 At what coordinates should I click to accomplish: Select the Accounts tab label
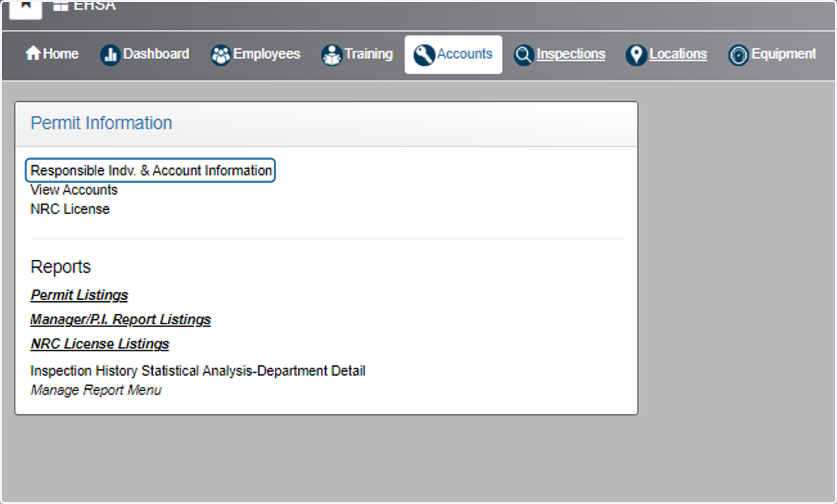(465, 54)
